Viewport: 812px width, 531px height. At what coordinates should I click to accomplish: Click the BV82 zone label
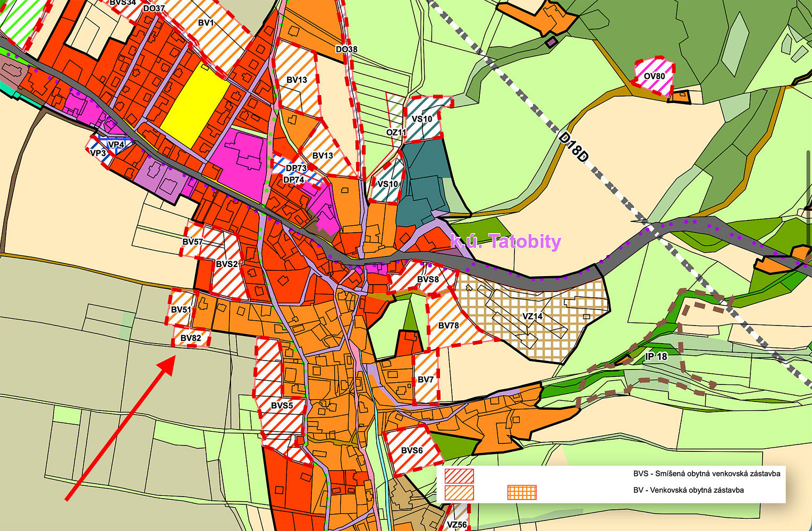tap(191, 338)
